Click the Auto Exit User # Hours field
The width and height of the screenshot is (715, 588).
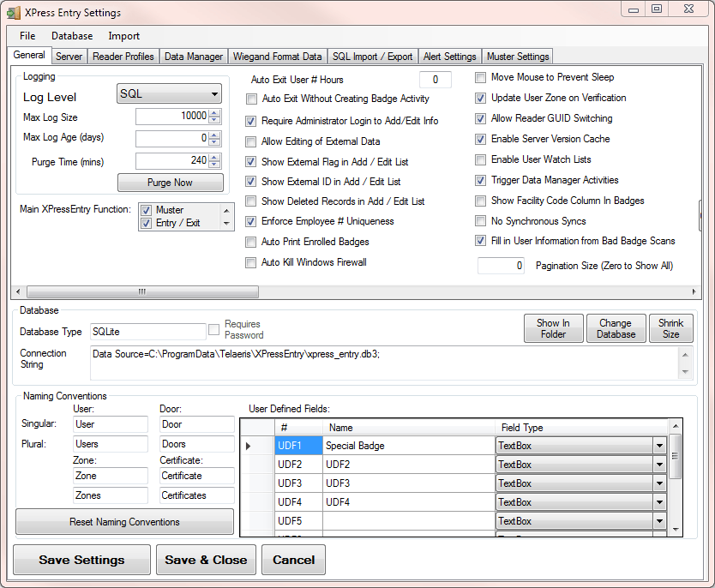(436, 80)
